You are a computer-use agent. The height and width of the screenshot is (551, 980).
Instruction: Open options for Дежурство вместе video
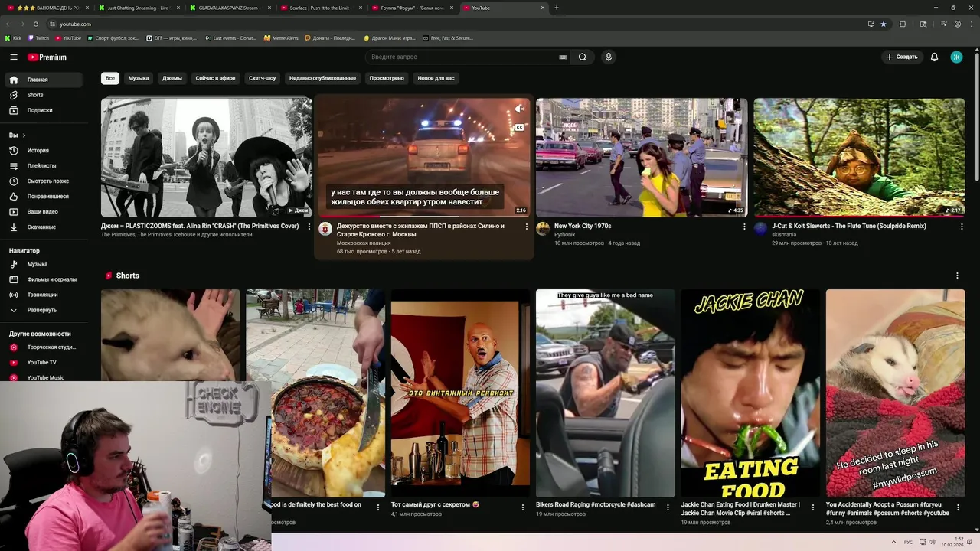527,227
